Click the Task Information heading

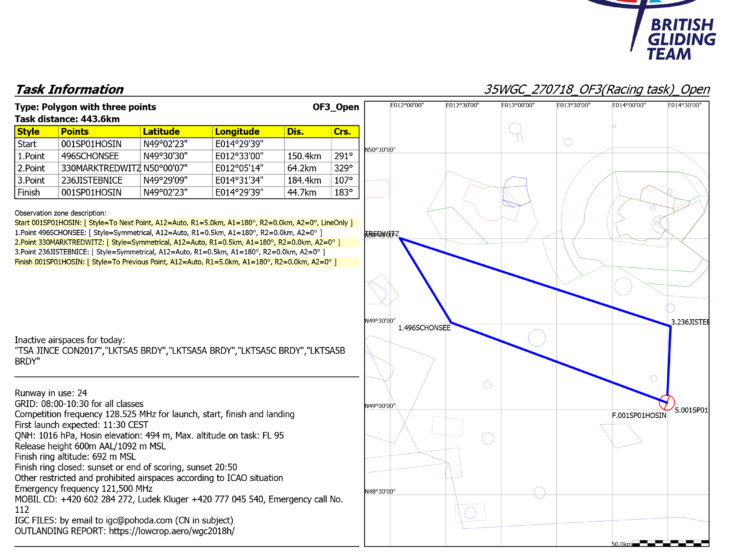click(x=69, y=89)
